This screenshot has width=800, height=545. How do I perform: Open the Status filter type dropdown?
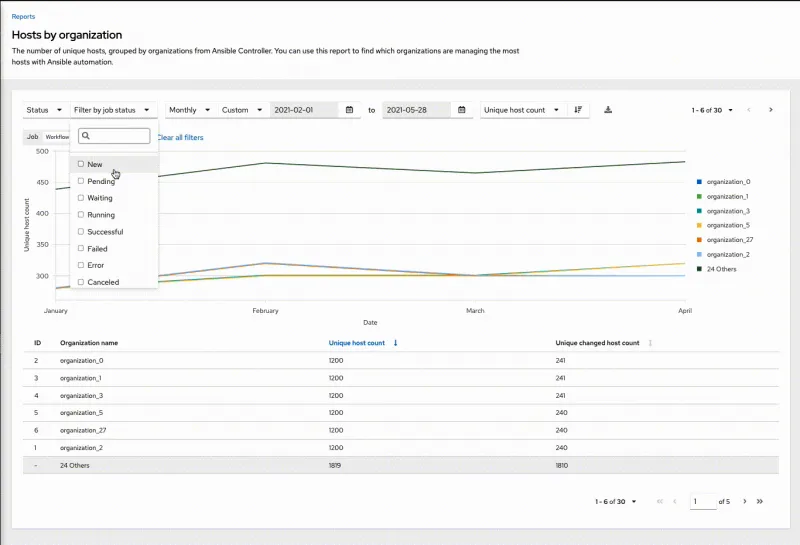45,110
